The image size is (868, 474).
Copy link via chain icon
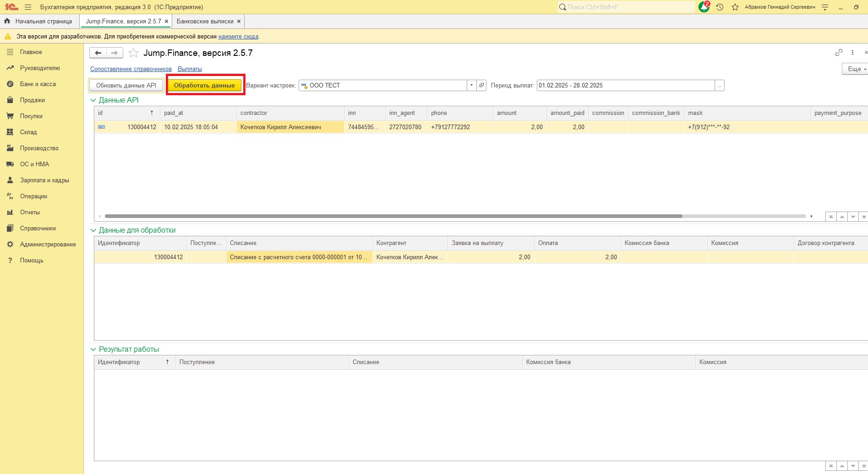(839, 53)
